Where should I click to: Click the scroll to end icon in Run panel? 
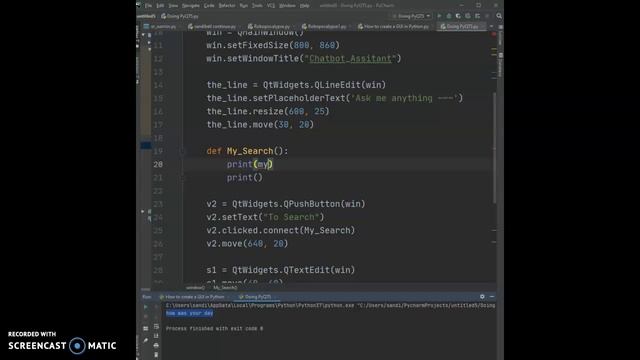(156, 336)
